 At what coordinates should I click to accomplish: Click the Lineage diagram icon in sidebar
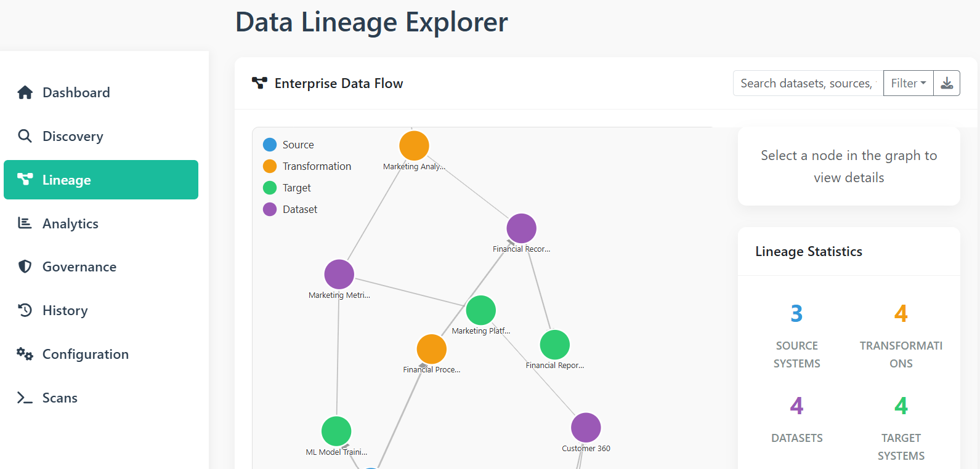[x=25, y=180]
